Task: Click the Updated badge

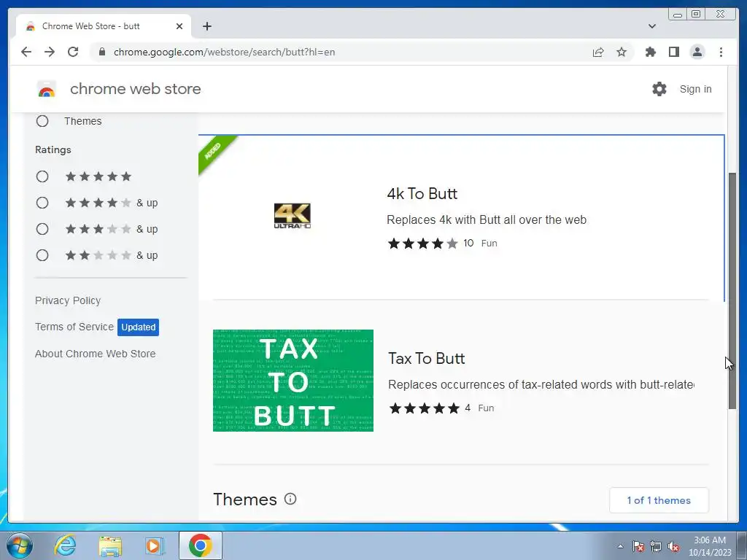Action: pyautogui.click(x=138, y=327)
